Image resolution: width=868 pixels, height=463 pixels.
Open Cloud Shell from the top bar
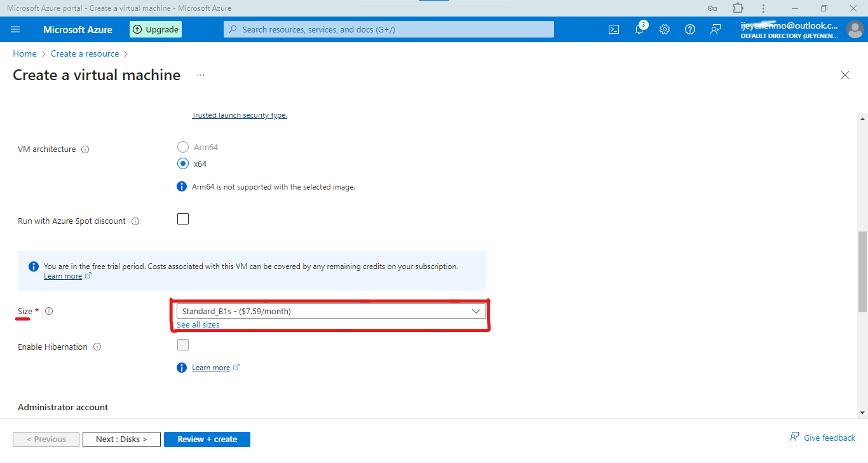614,29
